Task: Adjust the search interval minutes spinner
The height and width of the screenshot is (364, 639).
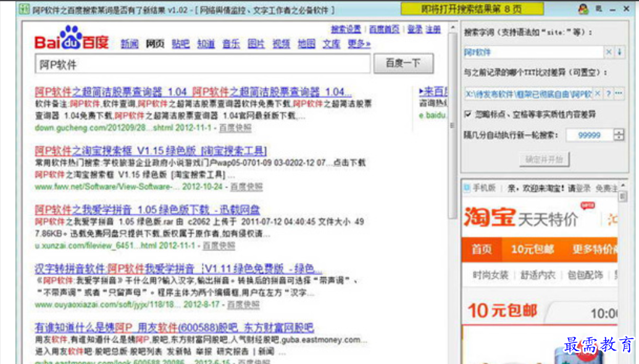Action: (x=619, y=135)
